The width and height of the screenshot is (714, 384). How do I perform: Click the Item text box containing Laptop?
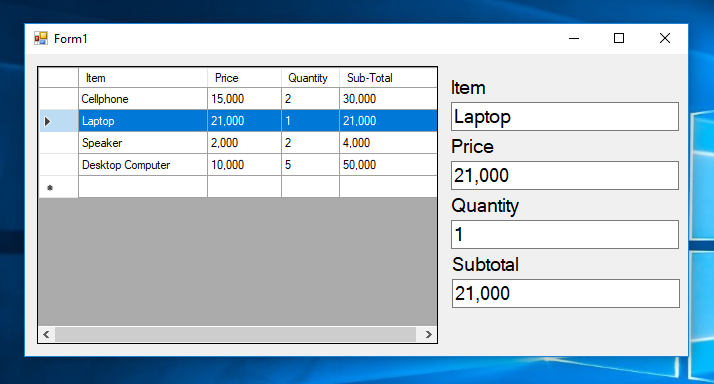[565, 117]
